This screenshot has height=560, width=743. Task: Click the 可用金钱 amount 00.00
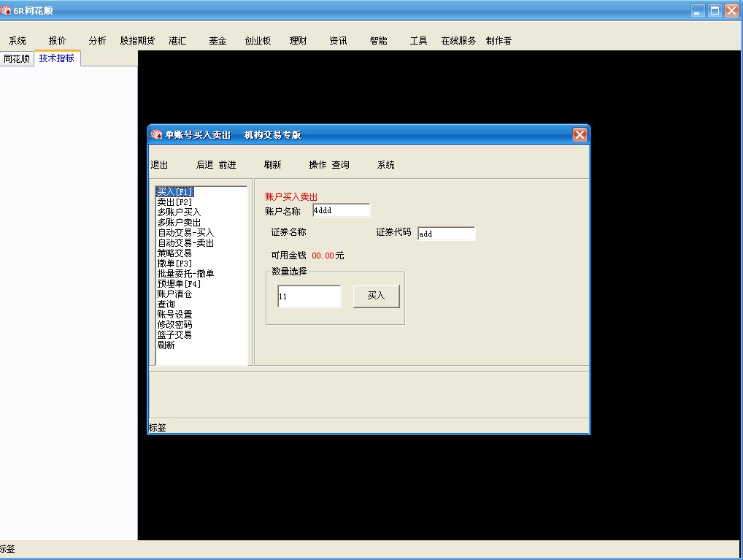coord(323,256)
